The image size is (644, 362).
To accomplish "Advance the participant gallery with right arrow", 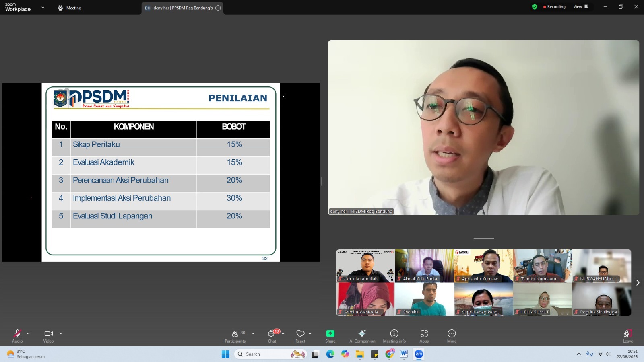I will coord(638,282).
